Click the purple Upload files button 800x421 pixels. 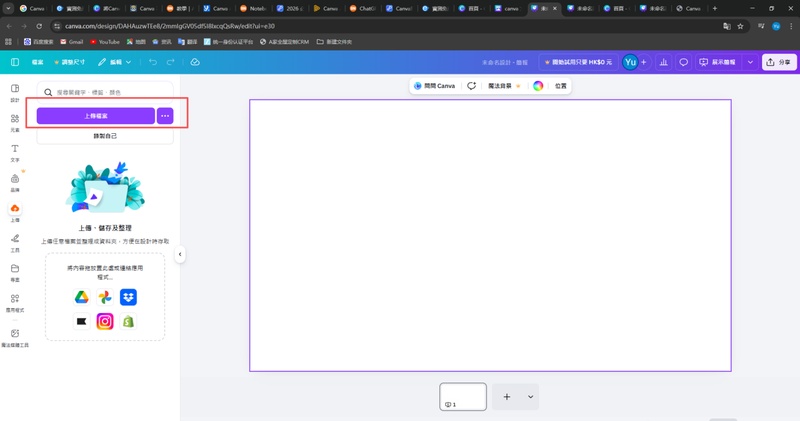(x=96, y=116)
